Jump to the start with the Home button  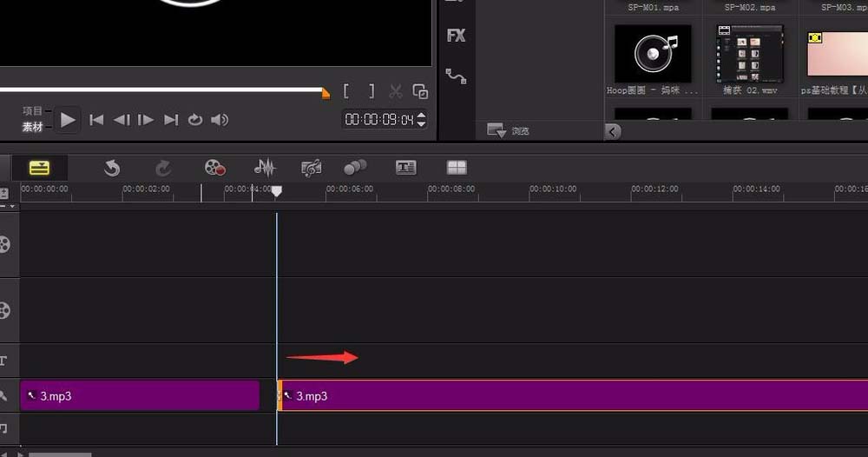click(96, 120)
